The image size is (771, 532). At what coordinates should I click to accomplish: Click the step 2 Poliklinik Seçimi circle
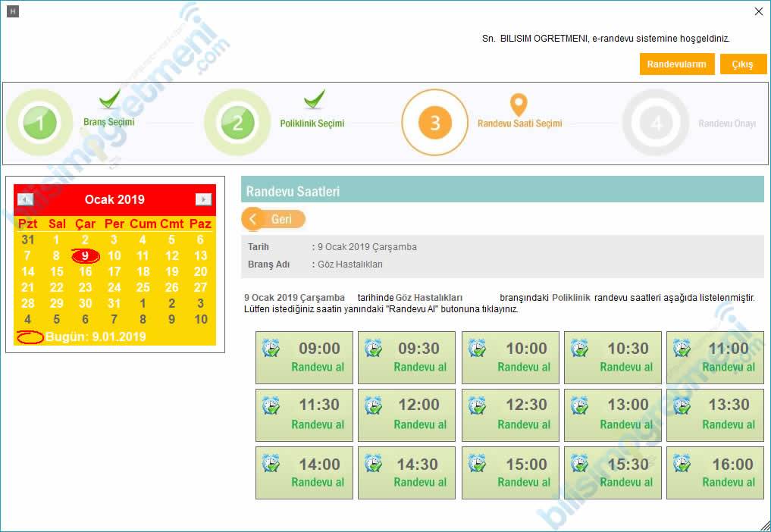[237, 123]
